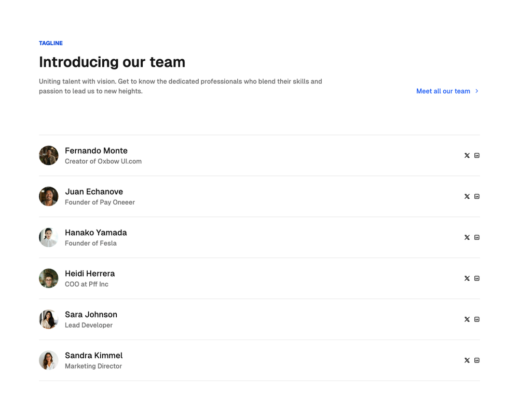Click the name Hanako Yamada
This screenshot has height=420, width=519.
(95, 233)
